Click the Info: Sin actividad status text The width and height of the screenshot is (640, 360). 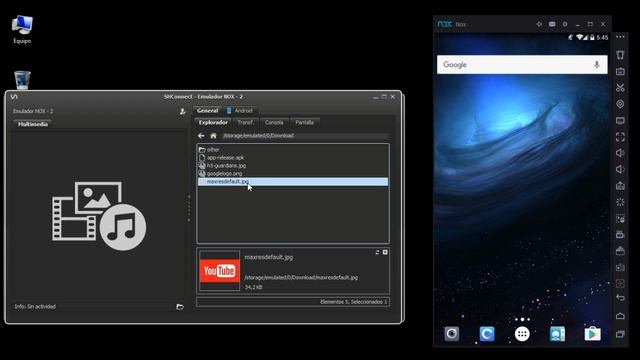35,307
